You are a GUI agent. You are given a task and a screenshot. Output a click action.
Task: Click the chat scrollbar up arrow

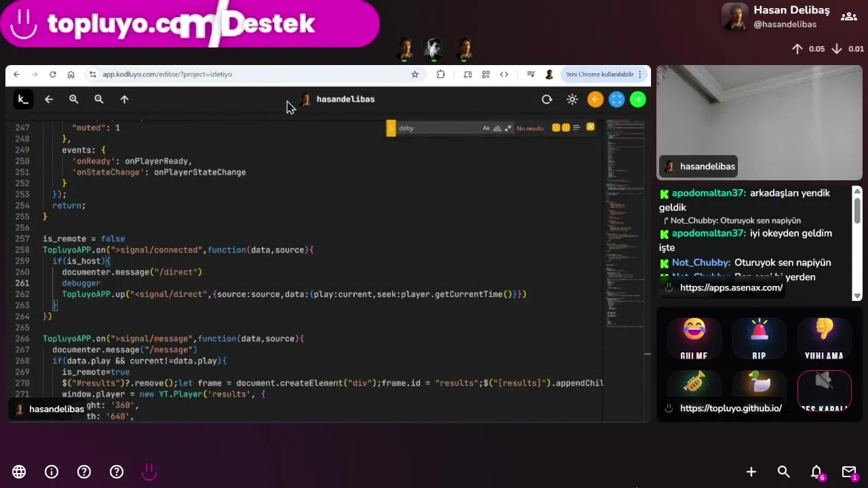pyautogui.click(x=857, y=191)
